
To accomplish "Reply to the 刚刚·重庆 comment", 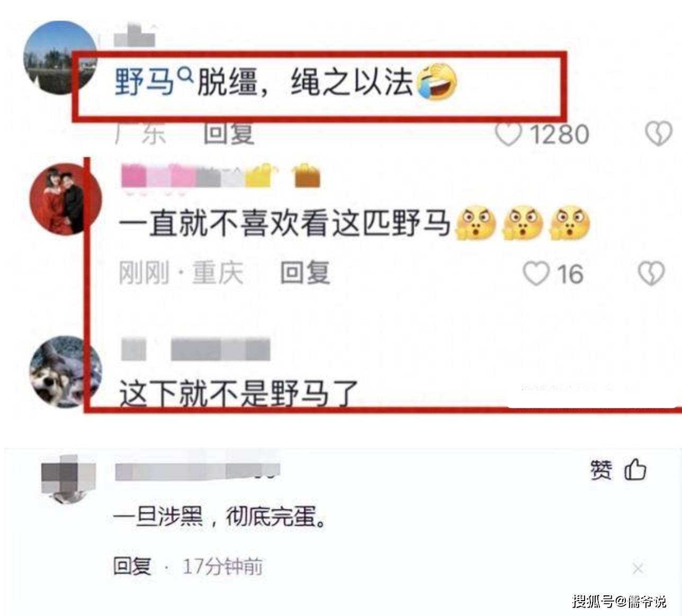I will [305, 273].
